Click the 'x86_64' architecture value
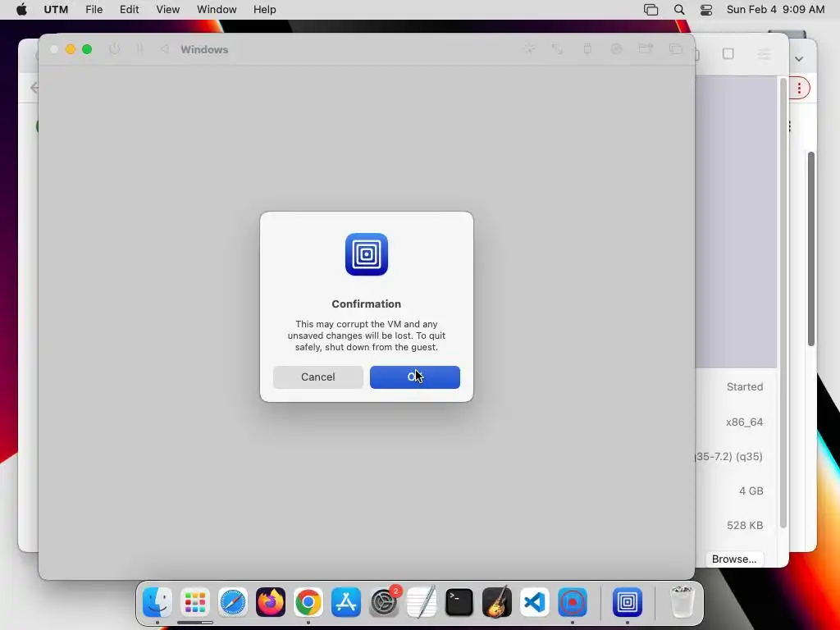The image size is (840, 630). coord(744,422)
